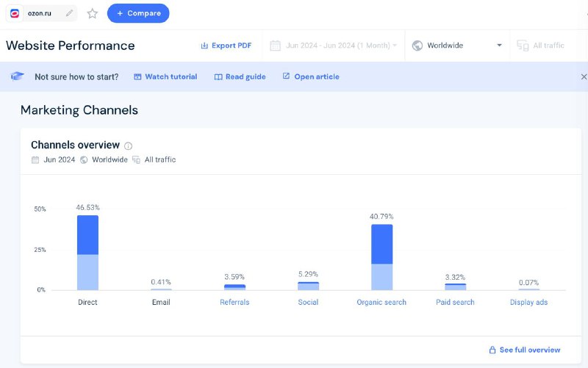The height and width of the screenshot is (368, 588).
Task: Click the Email axis label
Action: pyautogui.click(x=161, y=302)
